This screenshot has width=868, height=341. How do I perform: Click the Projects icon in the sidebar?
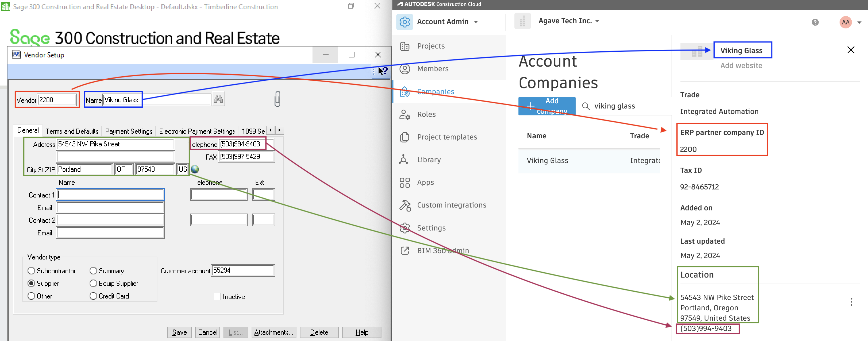(404, 46)
